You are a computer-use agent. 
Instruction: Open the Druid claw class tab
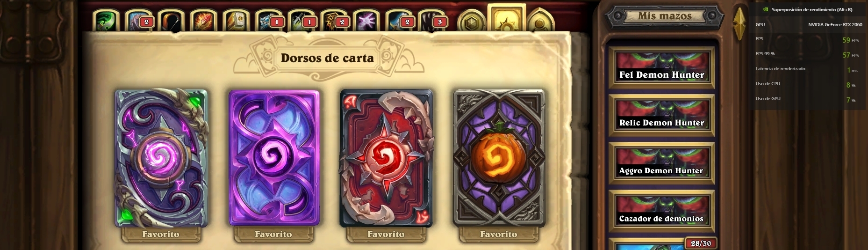click(139, 21)
